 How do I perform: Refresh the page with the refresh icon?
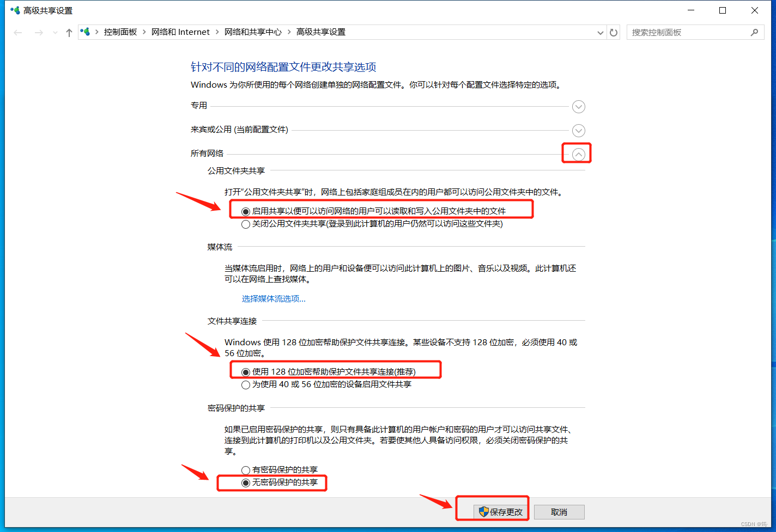point(614,33)
